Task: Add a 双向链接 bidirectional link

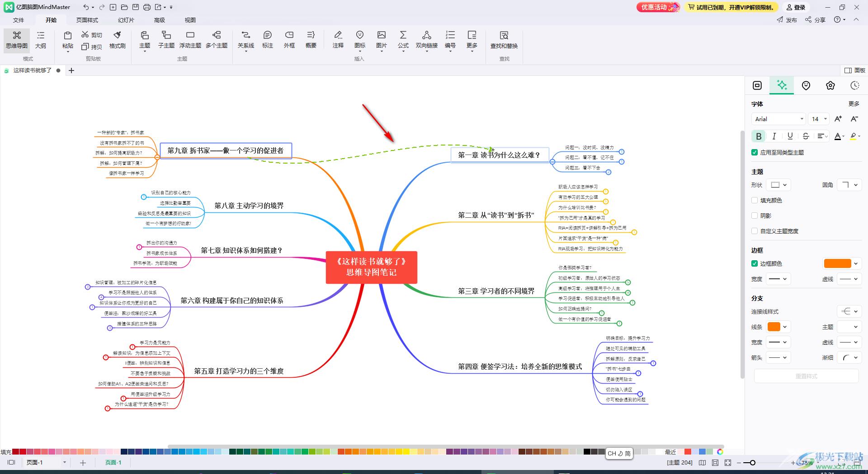Action: [427, 40]
